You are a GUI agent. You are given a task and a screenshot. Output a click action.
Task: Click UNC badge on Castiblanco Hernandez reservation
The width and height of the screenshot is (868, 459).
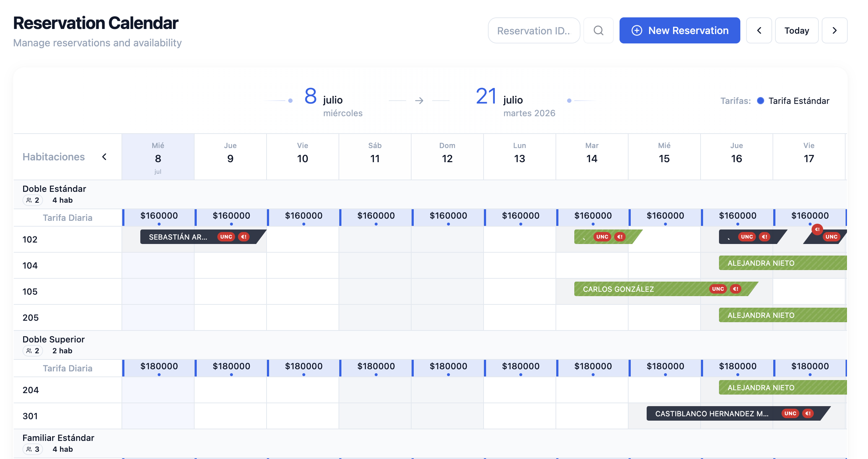click(x=790, y=413)
